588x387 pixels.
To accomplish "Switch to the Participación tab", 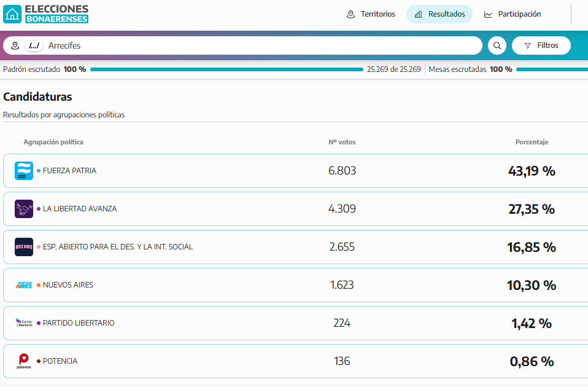I will pyautogui.click(x=513, y=14).
